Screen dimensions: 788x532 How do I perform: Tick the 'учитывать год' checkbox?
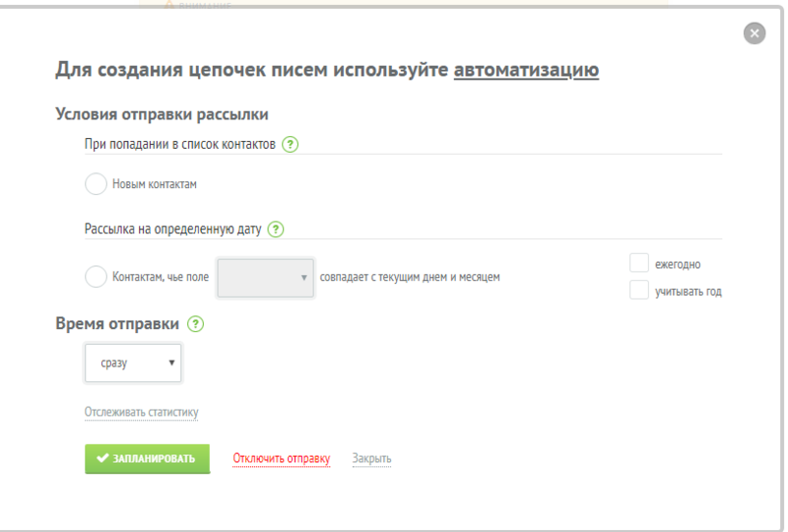(x=639, y=291)
